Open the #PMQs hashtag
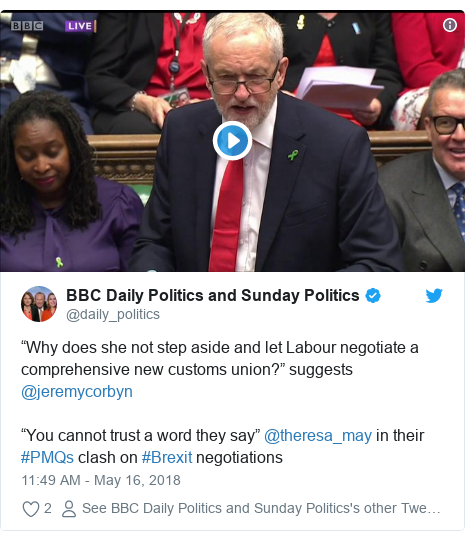The width and height of the screenshot is (465, 541). click(47, 458)
